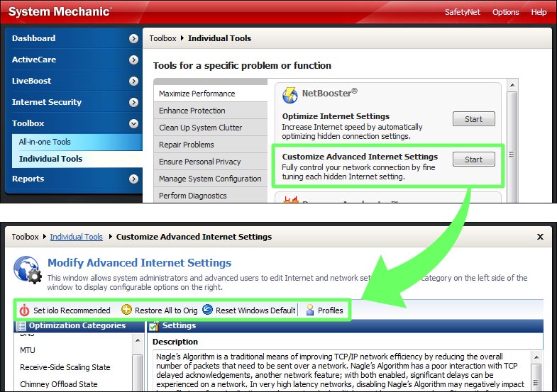The height and width of the screenshot is (392, 557).
Task: Select the Ensure Personal Privacy category
Action: click(211, 162)
